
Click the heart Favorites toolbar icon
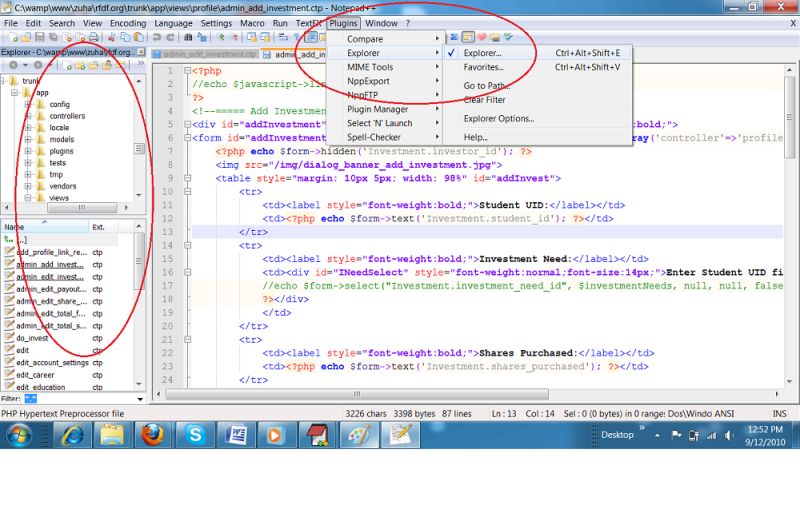point(481,37)
